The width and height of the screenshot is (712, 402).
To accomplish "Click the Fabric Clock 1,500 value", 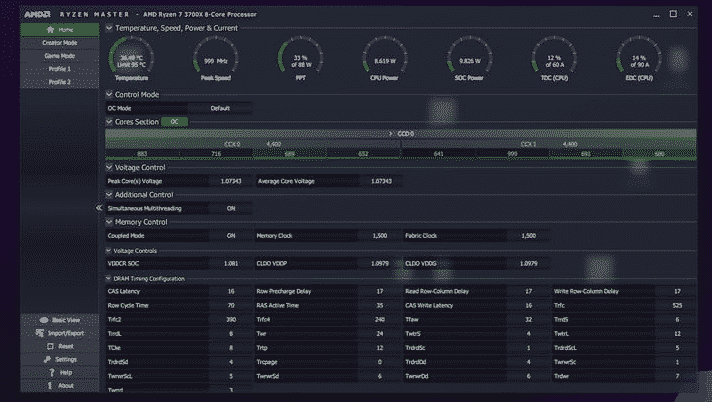I will [x=529, y=236].
